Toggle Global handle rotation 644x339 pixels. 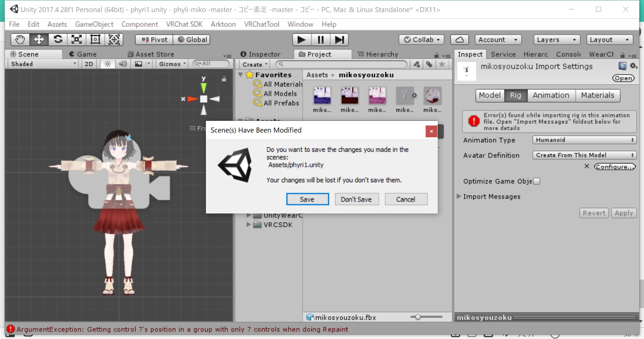pos(192,40)
